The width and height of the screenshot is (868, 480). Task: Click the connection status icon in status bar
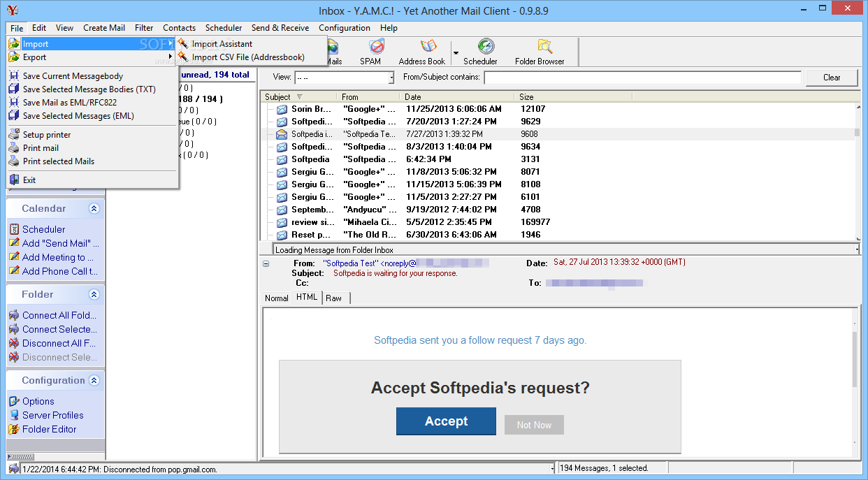(x=14, y=468)
